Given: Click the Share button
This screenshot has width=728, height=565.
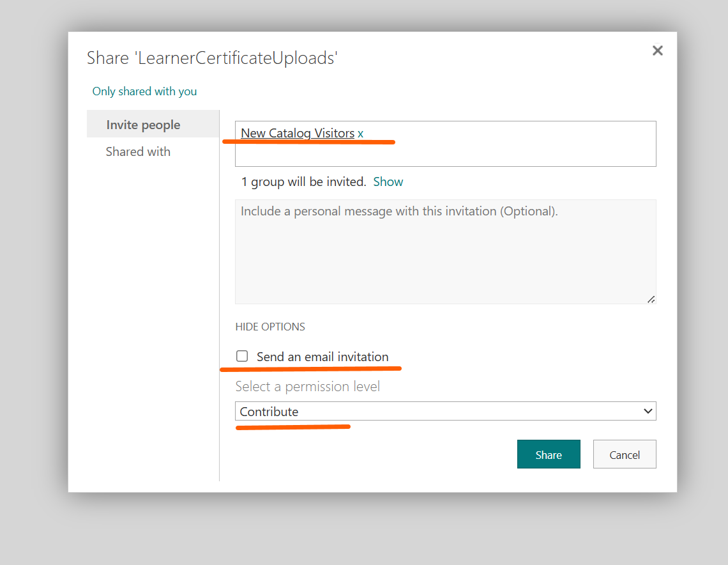Looking at the screenshot, I should (549, 454).
